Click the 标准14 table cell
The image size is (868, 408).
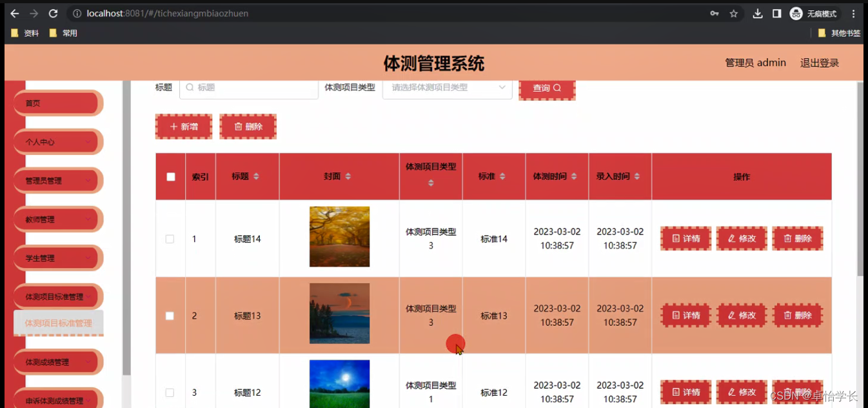[494, 239]
